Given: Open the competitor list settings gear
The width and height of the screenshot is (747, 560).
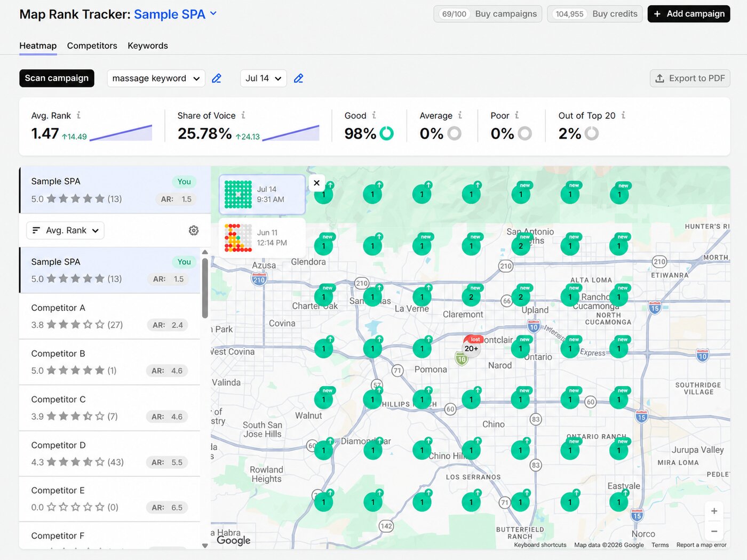Looking at the screenshot, I should (x=194, y=230).
